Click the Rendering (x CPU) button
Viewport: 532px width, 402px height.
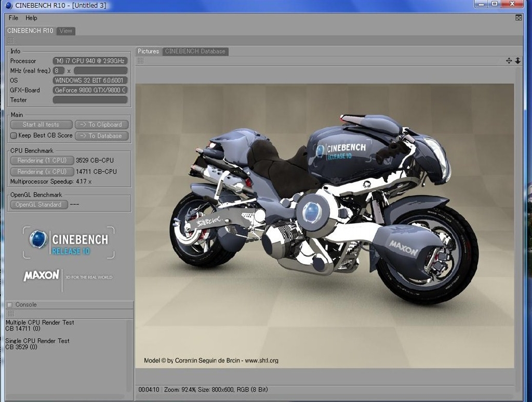pos(42,171)
